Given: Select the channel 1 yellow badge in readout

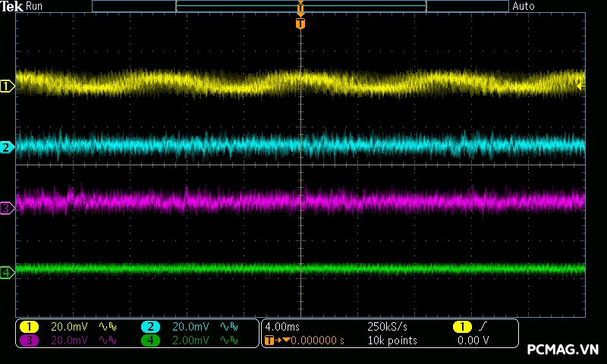Looking at the screenshot, I should (x=29, y=327).
